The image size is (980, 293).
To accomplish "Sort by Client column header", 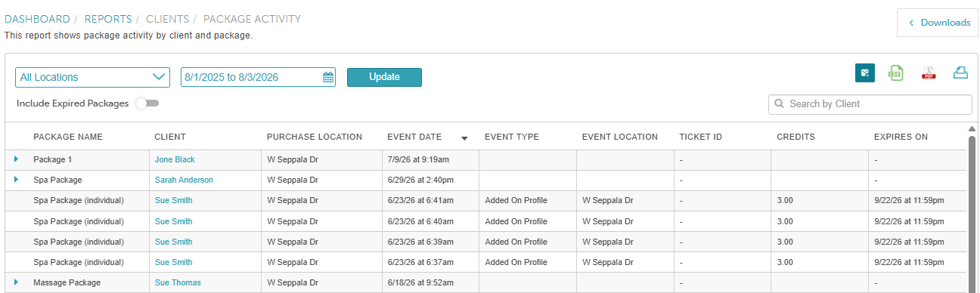I will pos(170,137).
